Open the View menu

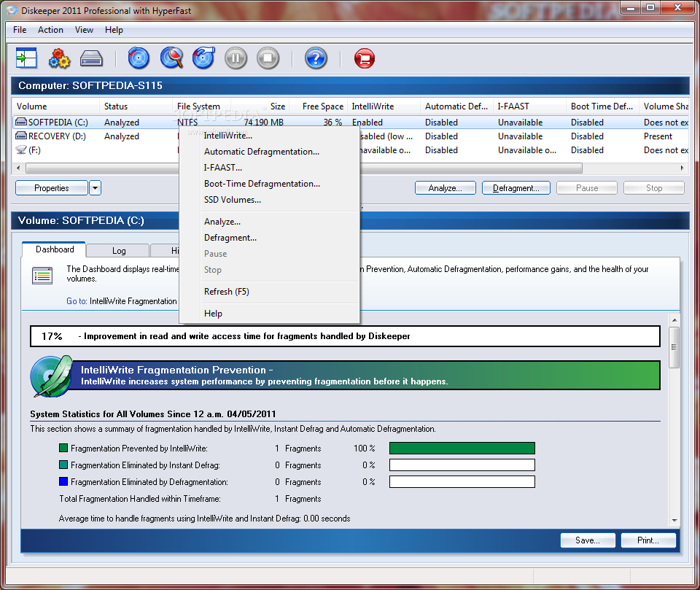[84, 30]
